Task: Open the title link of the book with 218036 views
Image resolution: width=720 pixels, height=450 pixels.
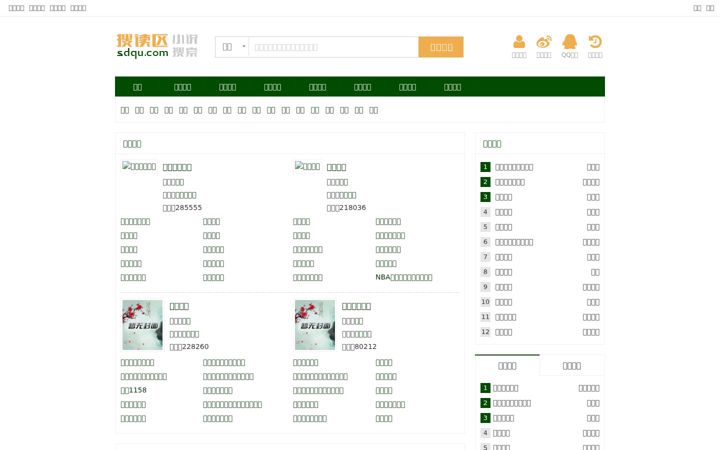Action: pyautogui.click(x=336, y=167)
